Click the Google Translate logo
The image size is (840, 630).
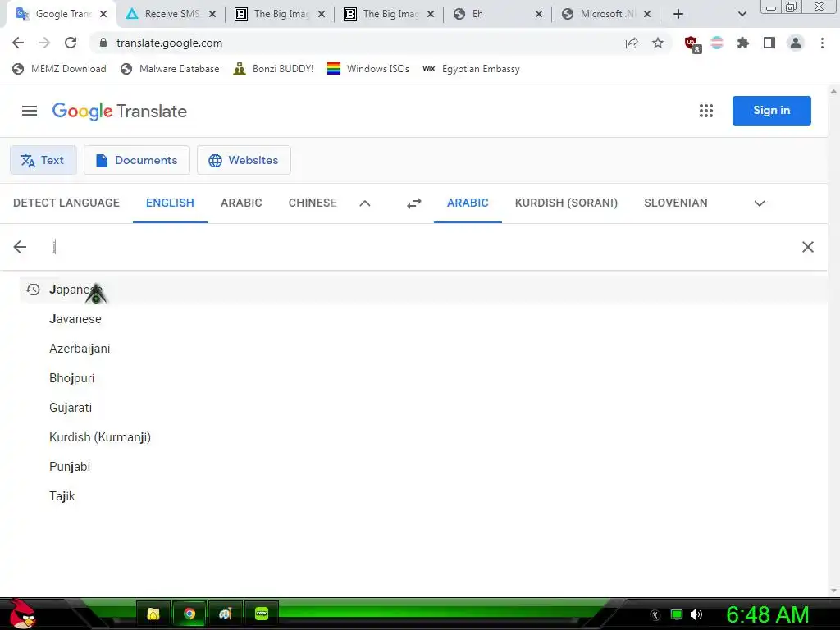click(120, 111)
